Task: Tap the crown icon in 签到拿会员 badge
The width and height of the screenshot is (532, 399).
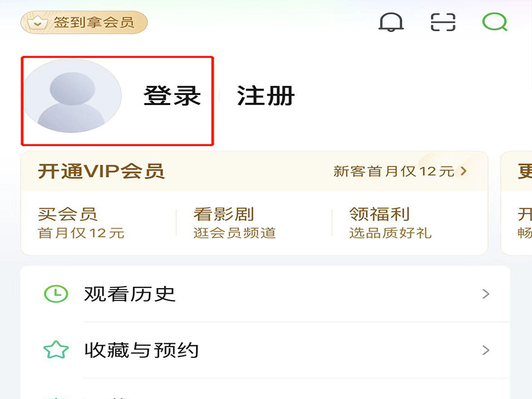Action: (38, 23)
